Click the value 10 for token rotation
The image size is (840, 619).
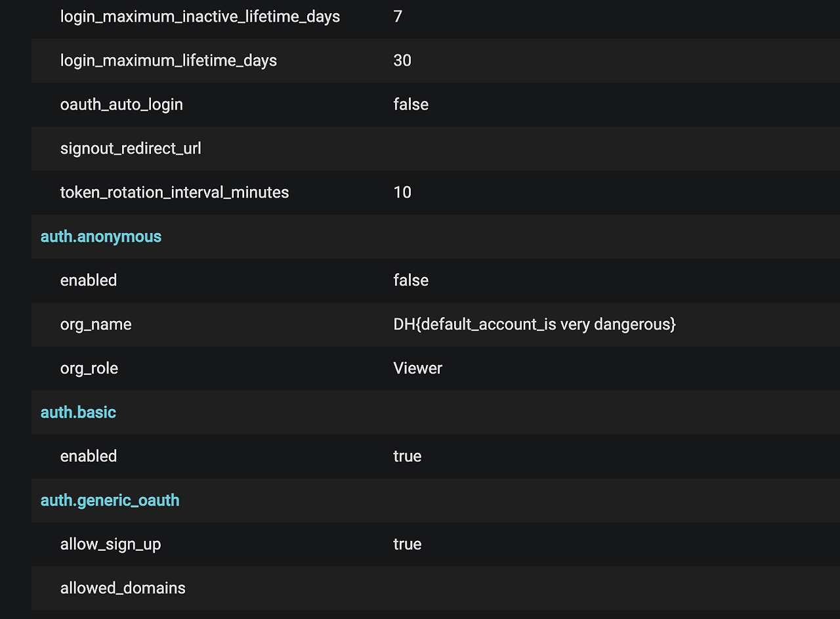[x=402, y=192]
